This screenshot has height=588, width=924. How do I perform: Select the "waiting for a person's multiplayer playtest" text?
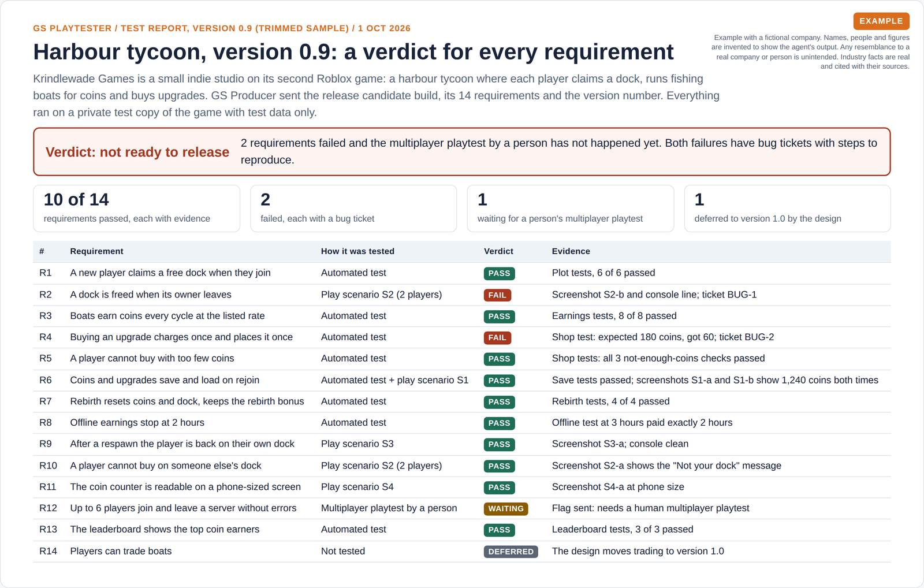click(x=560, y=218)
